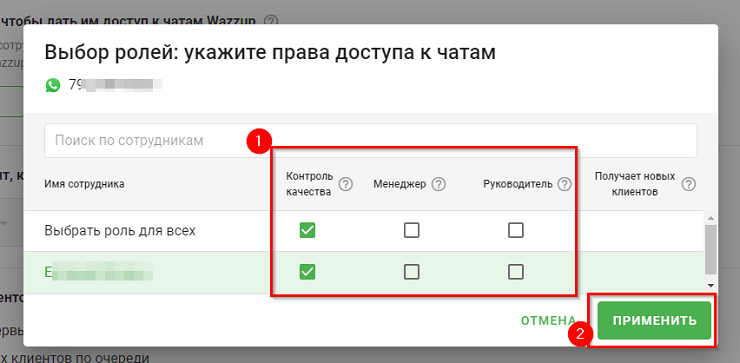Viewport: 740px width, 363px height.
Task: Check Руководитель in the highlighted employee row
Action: 515,271
